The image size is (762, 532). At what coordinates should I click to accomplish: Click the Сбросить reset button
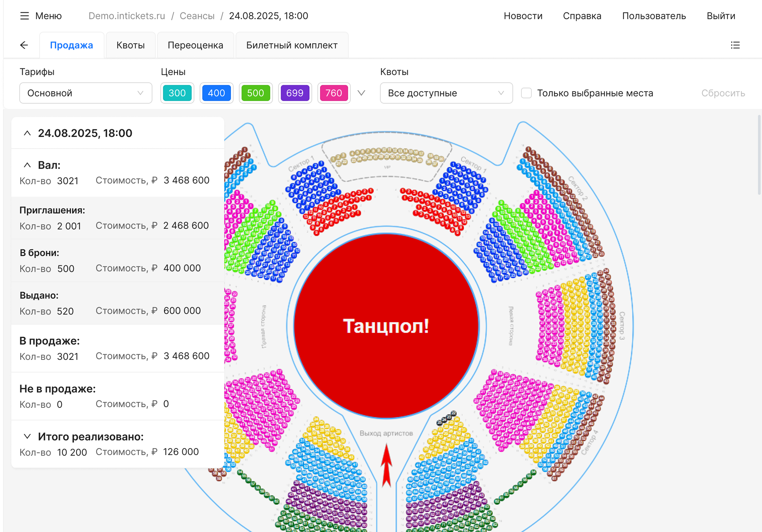click(723, 93)
